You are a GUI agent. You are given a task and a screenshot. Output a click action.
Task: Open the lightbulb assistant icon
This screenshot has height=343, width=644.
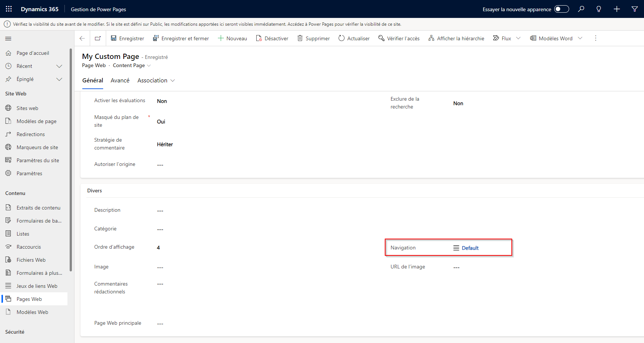click(599, 9)
